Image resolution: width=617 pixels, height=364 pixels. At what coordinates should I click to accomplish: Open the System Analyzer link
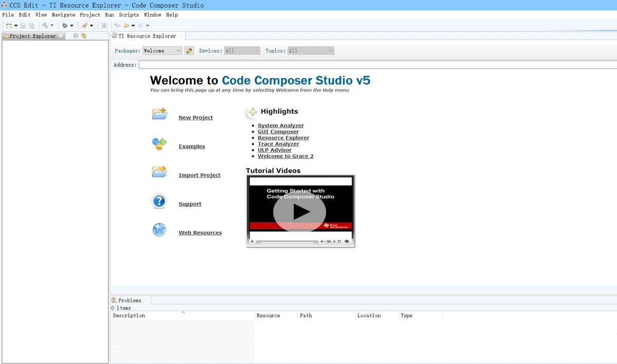click(280, 125)
